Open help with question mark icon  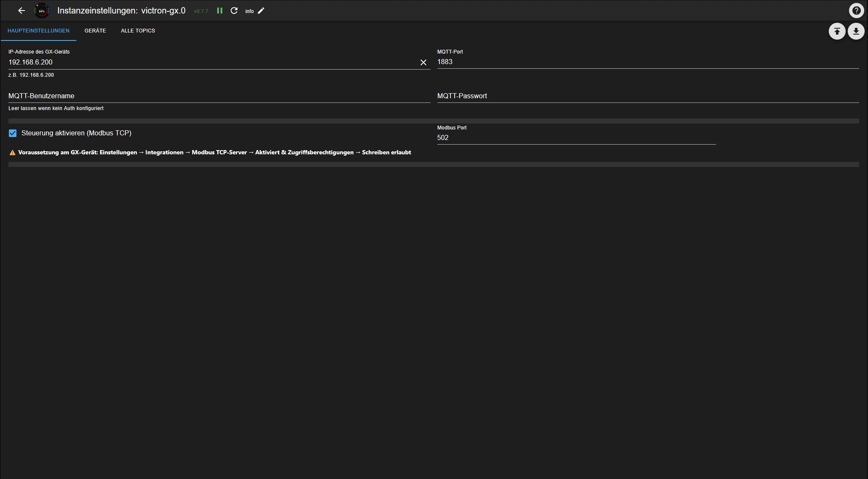[x=856, y=11]
